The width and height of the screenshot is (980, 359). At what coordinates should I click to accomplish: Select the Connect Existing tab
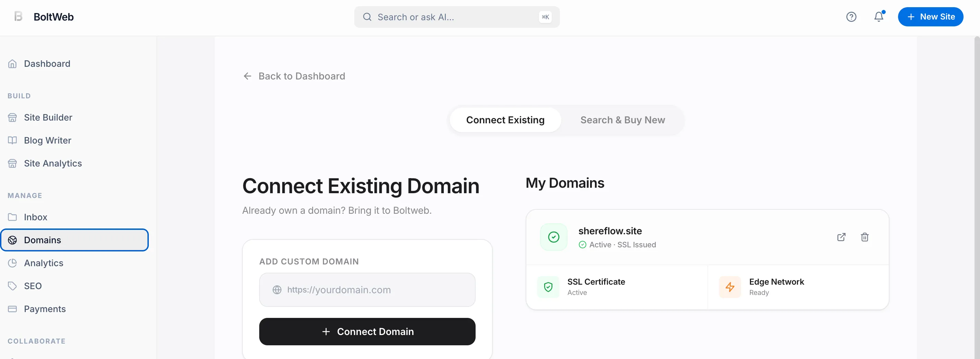pyautogui.click(x=505, y=120)
